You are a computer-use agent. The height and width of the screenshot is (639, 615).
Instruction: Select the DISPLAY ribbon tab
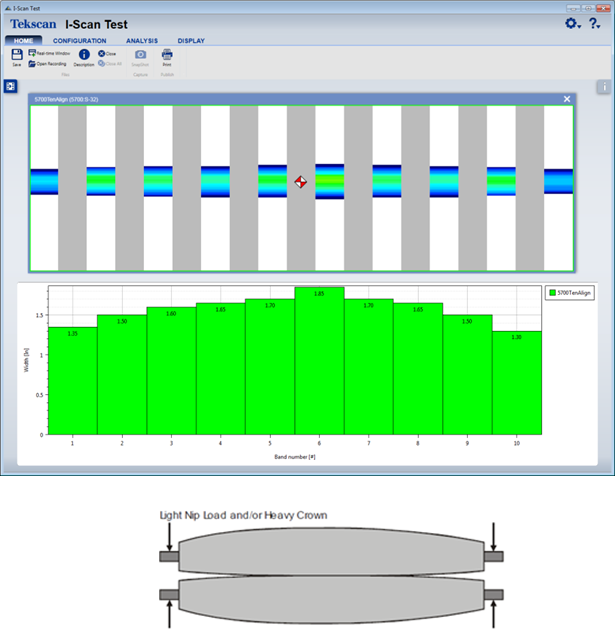(191, 41)
